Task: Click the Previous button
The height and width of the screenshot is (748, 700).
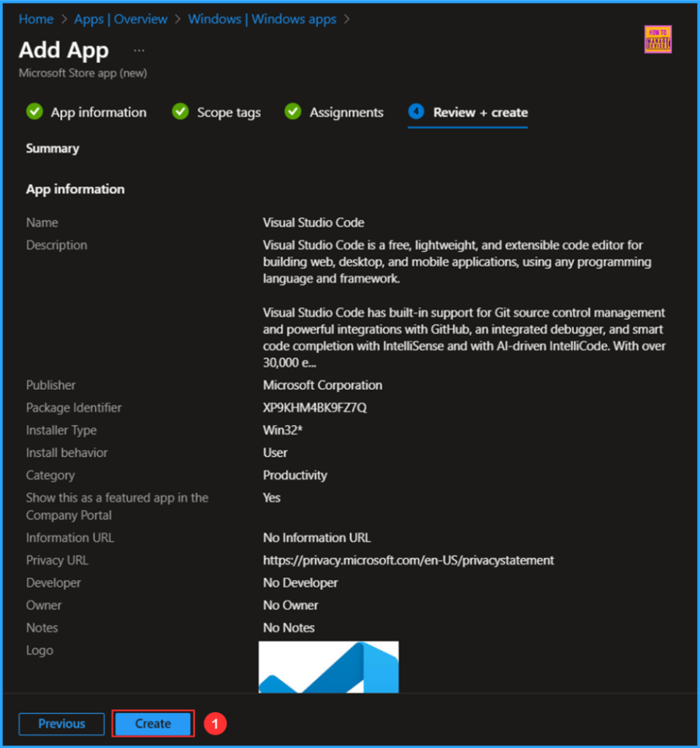Action: point(61,724)
